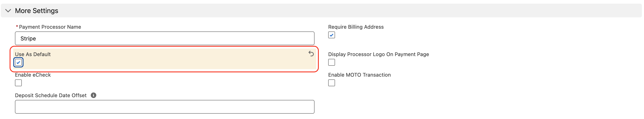This screenshot has height=119, width=644.
Task: Click the Deposit Schedule Date Offset label
Action: 51,95
